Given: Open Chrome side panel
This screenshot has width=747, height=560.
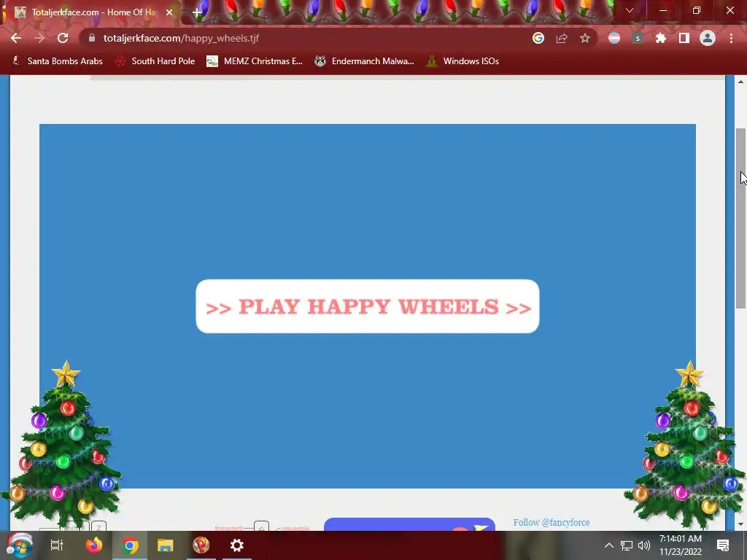Looking at the screenshot, I should click(x=684, y=38).
